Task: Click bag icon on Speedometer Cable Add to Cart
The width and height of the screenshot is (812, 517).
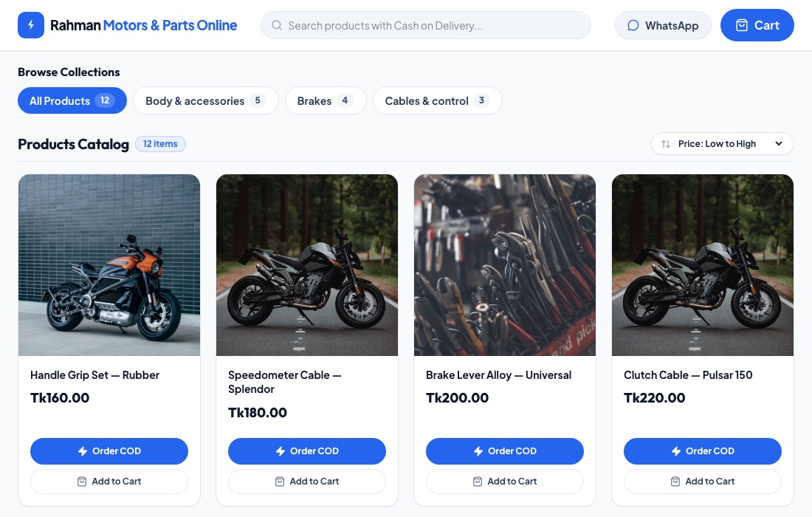Action: (x=280, y=482)
